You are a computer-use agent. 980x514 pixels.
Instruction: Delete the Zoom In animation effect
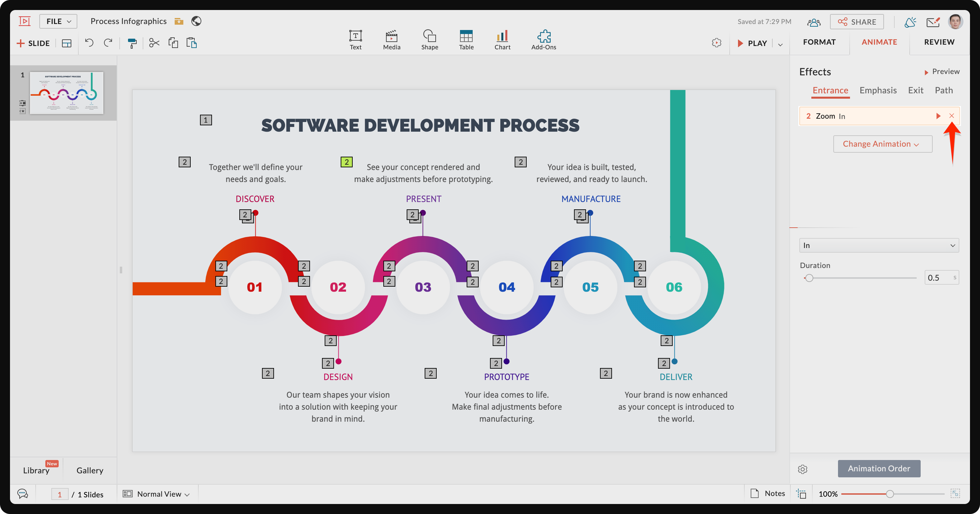pos(951,115)
